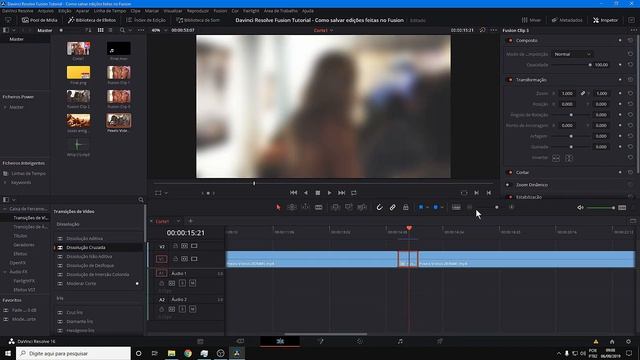Toggle the Transformação section enable switch
The height and width of the screenshot is (360, 640).
click(x=510, y=80)
